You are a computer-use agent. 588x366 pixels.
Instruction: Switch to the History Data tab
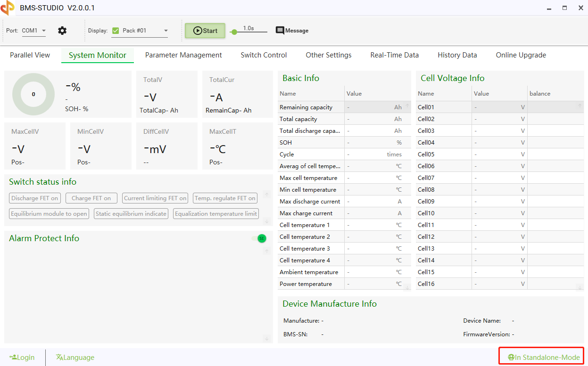pyautogui.click(x=456, y=55)
